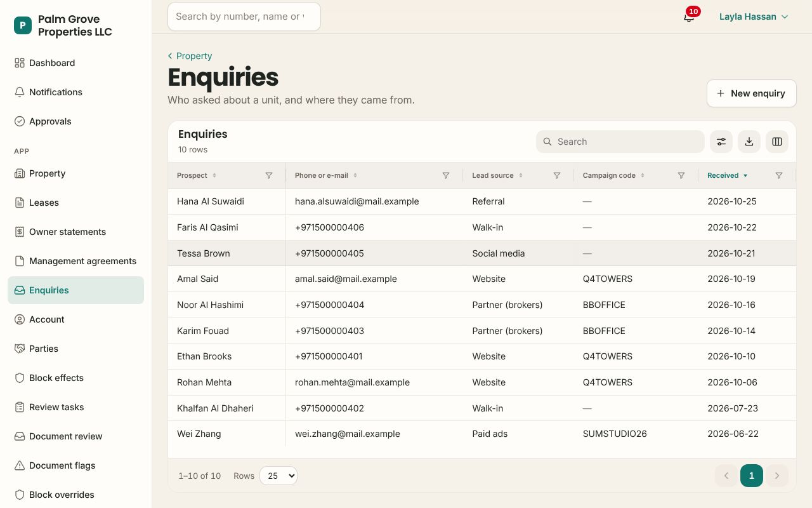Viewport: 812px width, 508px height.
Task: Click previous page arrow button
Action: point(726,476)
